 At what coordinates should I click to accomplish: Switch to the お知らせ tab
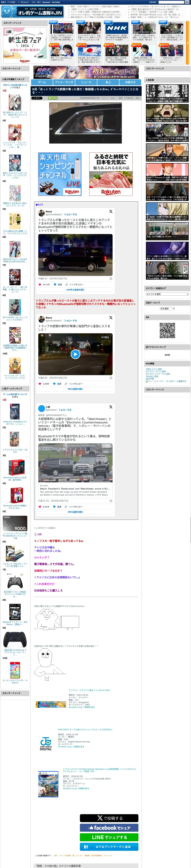coord(130,82)
